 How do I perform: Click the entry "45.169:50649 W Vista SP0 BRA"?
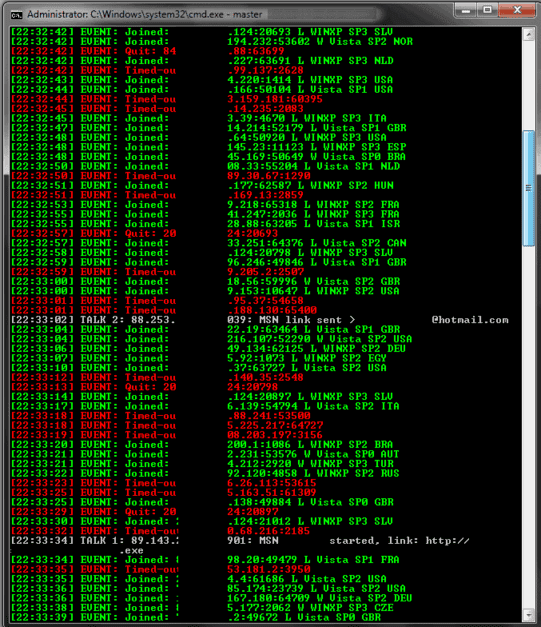tap(317, 157)
